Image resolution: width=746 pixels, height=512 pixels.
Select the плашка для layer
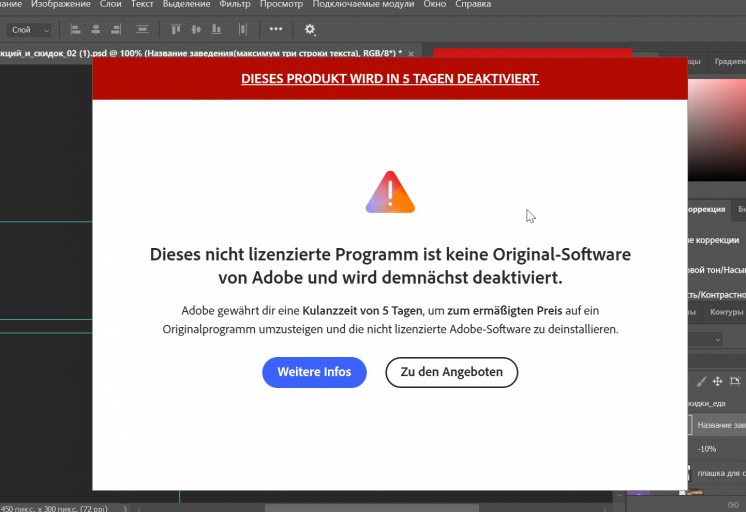tap(717, 473)
